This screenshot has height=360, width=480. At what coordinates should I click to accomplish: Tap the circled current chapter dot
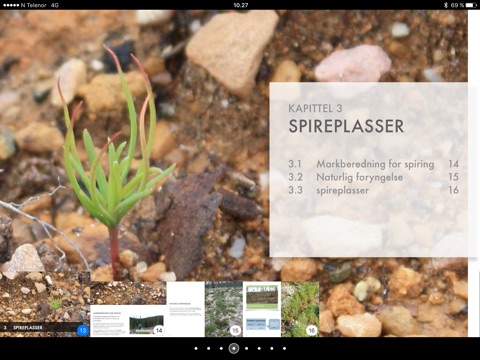[234, 348]
